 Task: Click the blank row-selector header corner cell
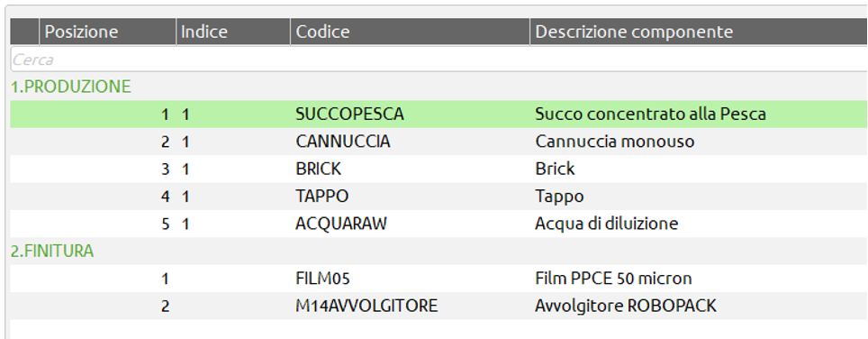pyautogui.click(x=25, y=32)
